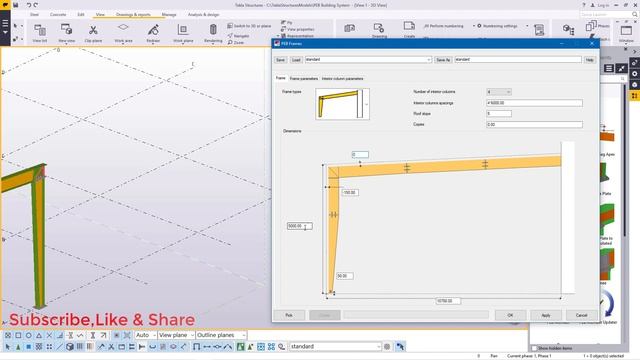Click the Cancel button
The width and height of the screenshot is (640, 360).
[x=581, y=315]
